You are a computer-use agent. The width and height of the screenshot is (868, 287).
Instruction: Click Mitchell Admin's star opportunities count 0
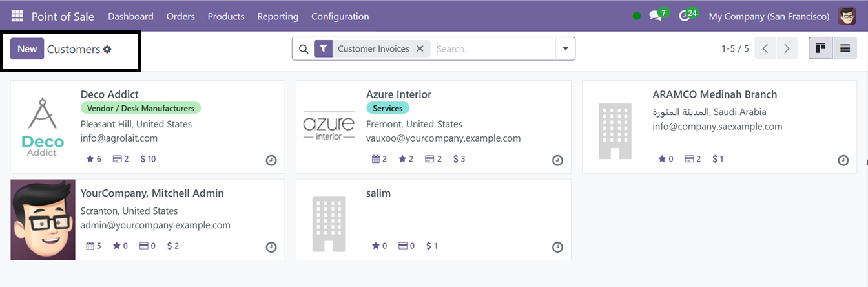pos(121,246)
